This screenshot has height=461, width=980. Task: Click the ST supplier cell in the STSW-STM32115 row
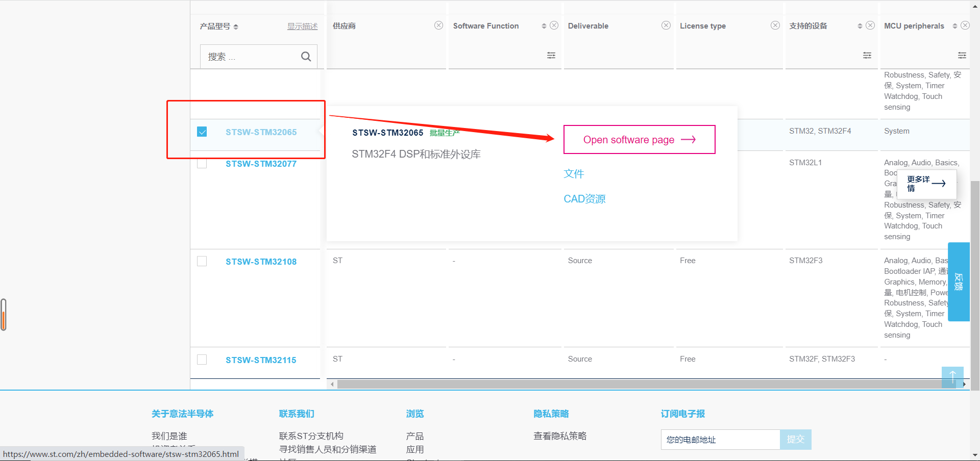coord(337,359)
